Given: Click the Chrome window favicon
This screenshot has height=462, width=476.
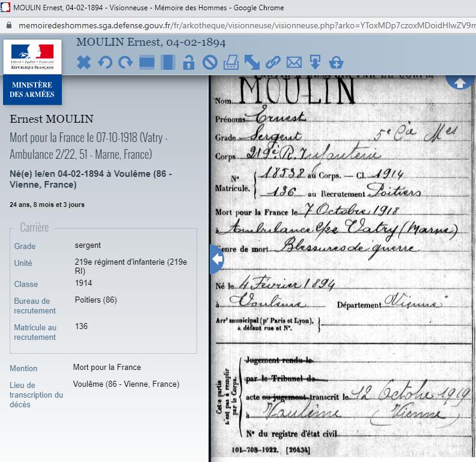Looking at the screenshot, I should [x=5, y=7].
